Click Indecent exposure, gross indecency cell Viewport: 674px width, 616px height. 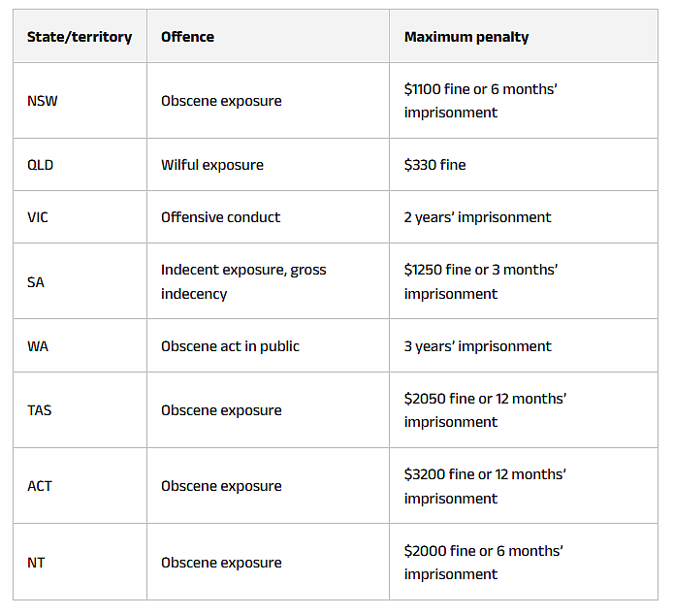point(269,281)
